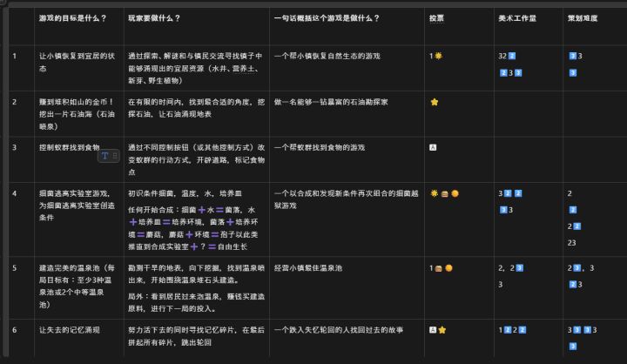Click the cell 做一名能够一钻暴富的石油勘探家
The width and height of the screenshot is (627, 364).
pyautogui.click(x=347, y=114)
